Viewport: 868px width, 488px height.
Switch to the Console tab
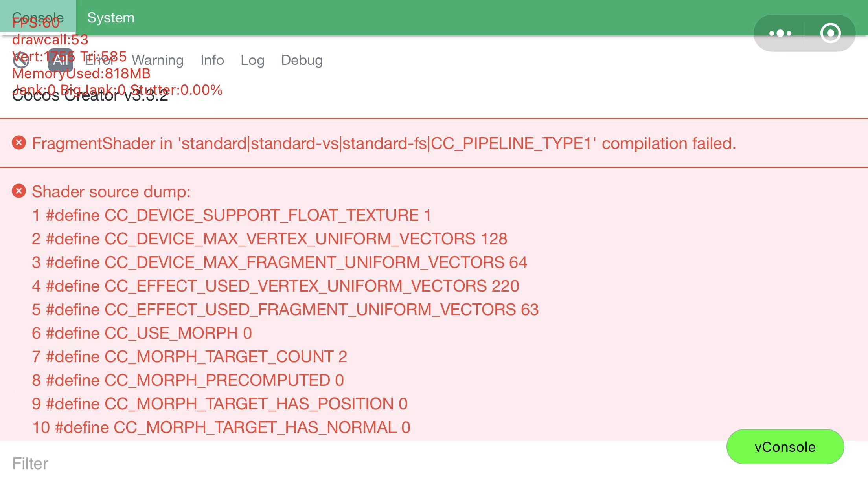(x=38, y=17)
